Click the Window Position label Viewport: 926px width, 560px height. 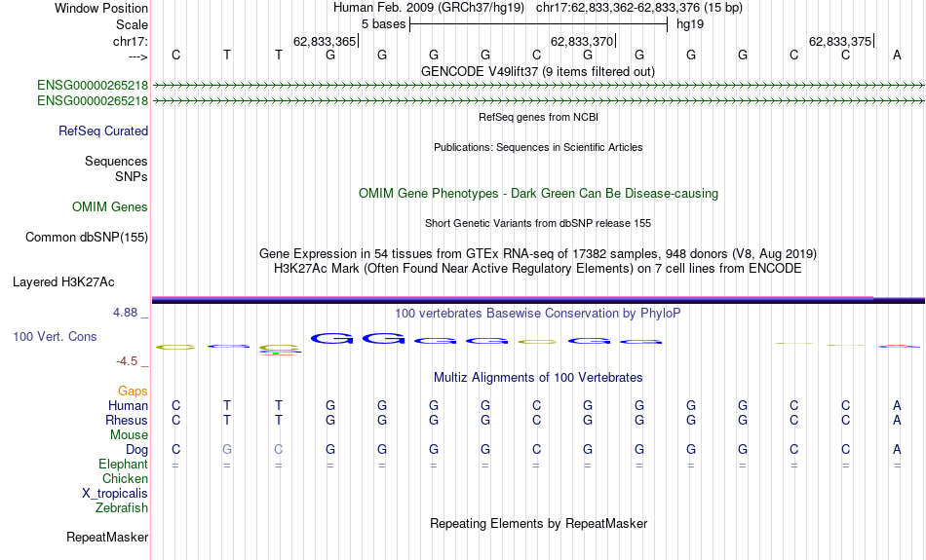[101, 8]
